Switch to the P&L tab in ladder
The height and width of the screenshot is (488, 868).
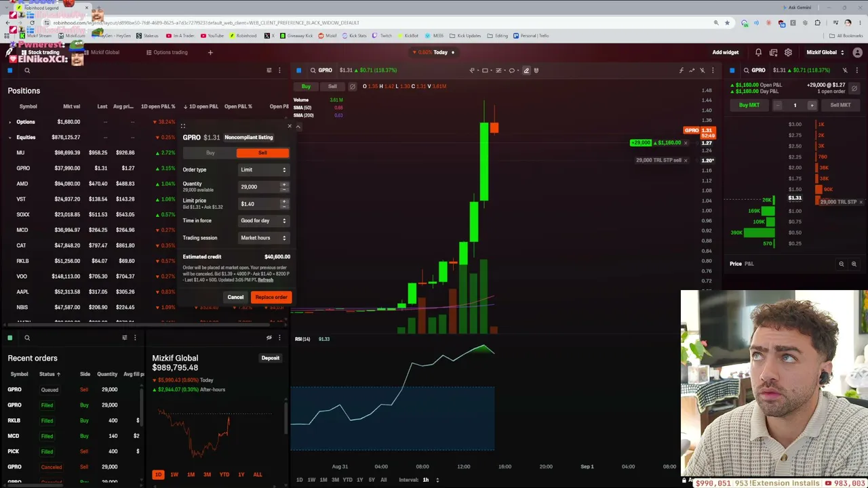tap(749, 264)
